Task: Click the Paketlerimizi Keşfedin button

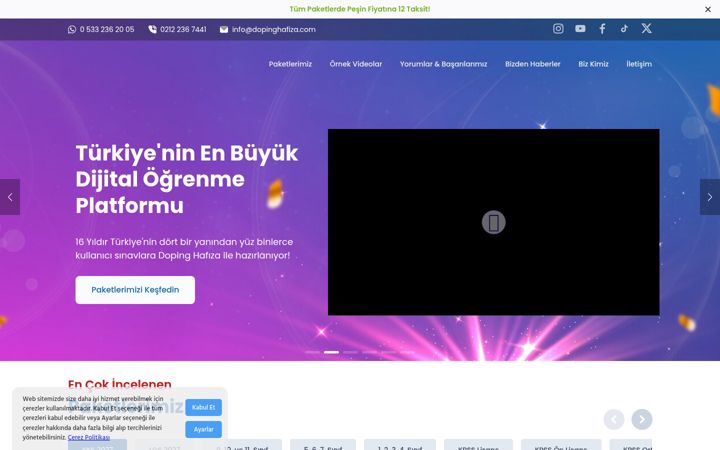Action: tap(135, 290)
